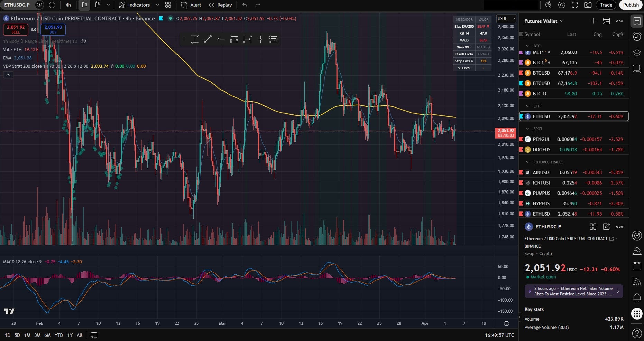
Task: Open the USDC currency dropdown on the price scale
Action: 505,18
